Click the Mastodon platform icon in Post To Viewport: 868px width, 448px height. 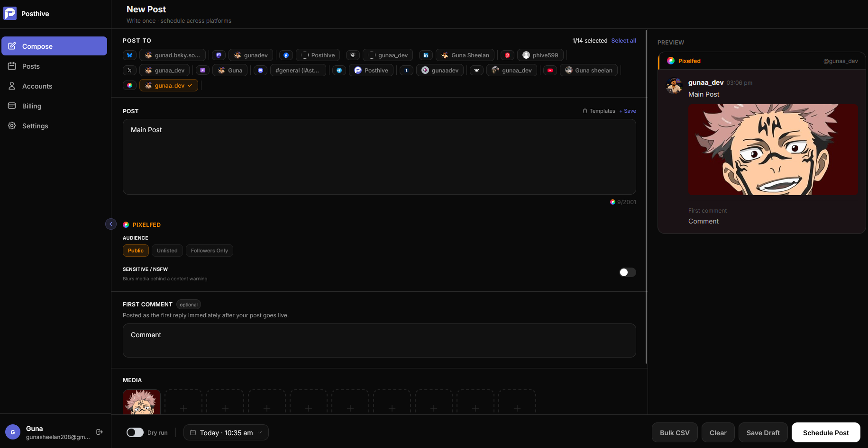(219, 55)
